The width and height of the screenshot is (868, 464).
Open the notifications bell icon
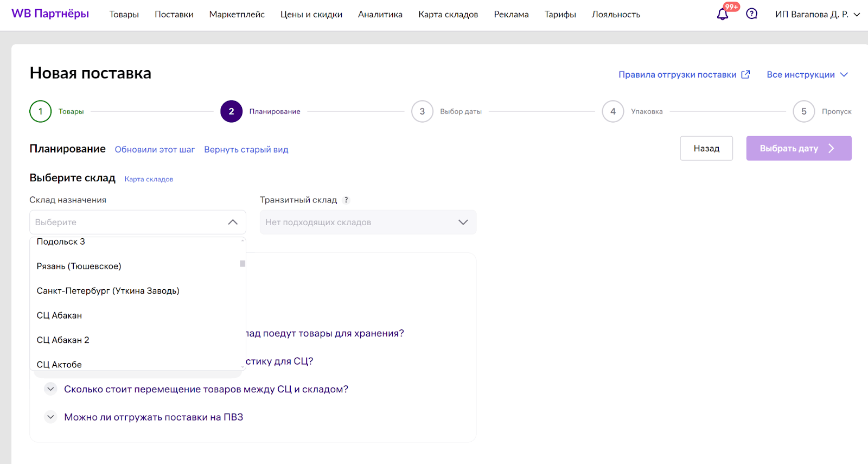pyautogui.click(x=723, y=14)
